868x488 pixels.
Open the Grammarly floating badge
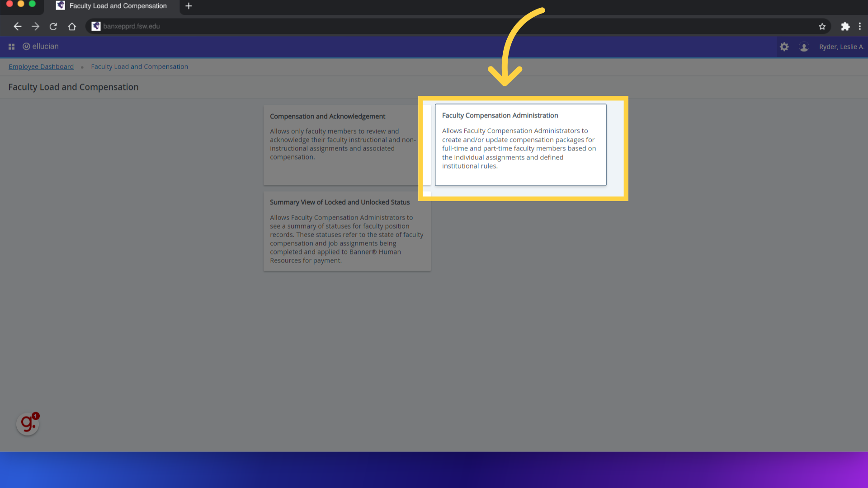pos(28,423)
